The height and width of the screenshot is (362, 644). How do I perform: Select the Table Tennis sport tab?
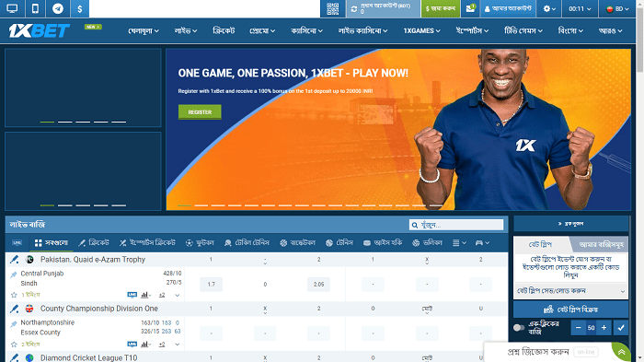[x=247, y=243]
